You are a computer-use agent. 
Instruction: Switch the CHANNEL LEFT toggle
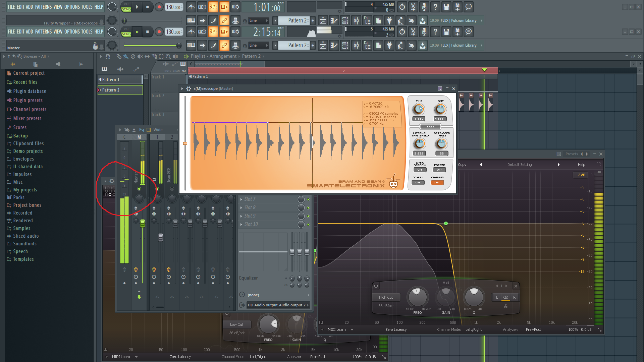[x=437, y=183]
